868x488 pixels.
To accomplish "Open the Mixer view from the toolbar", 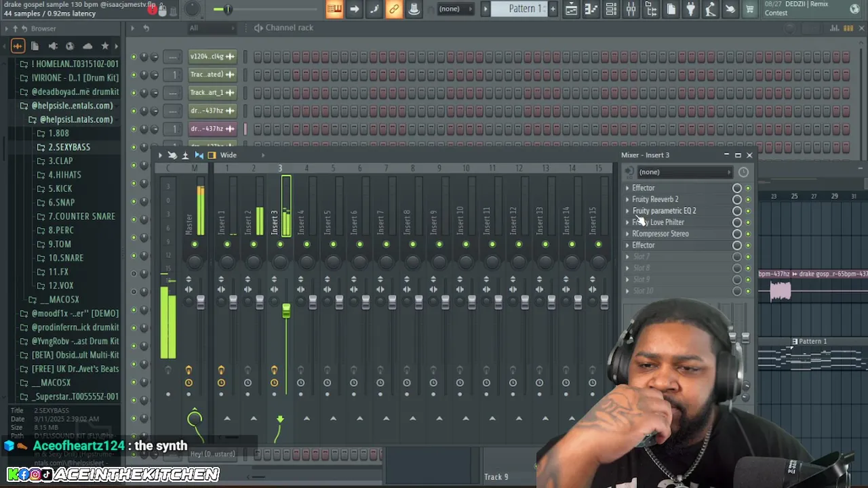I will pos(631,9).
